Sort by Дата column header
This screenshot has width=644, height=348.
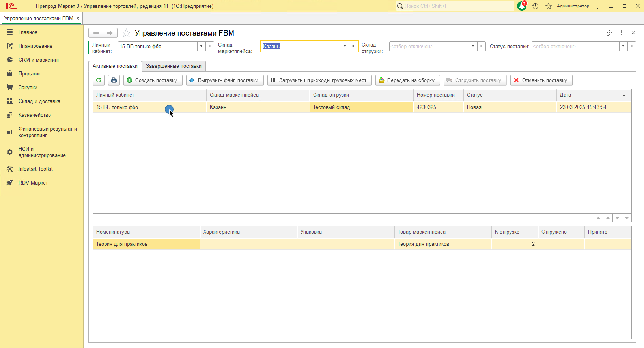click(x=594, y=95)
